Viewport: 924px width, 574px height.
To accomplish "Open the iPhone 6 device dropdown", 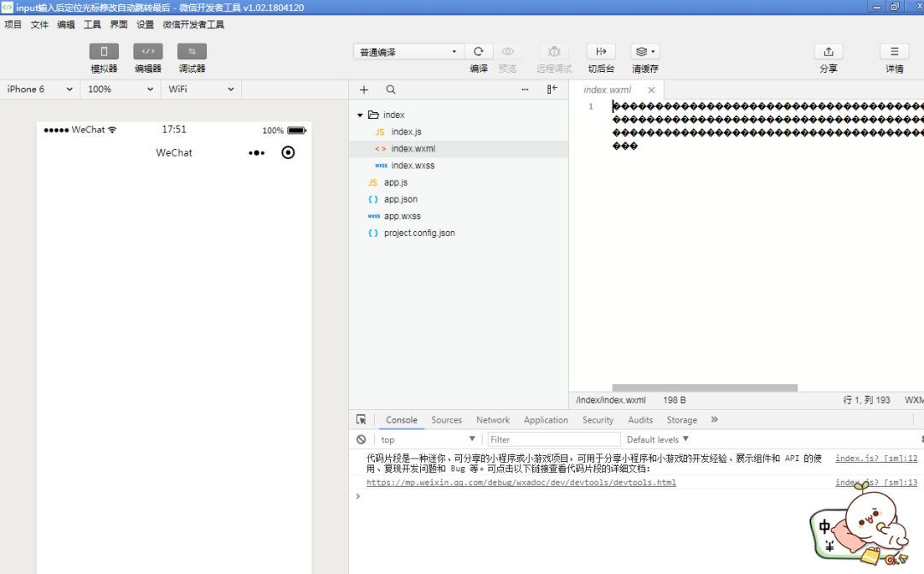I will click(x=40, y=89).
